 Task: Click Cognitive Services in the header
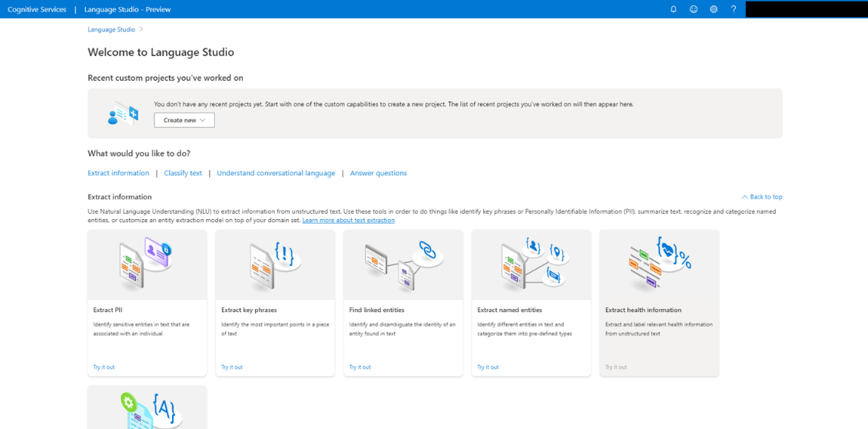pos(37,9)
